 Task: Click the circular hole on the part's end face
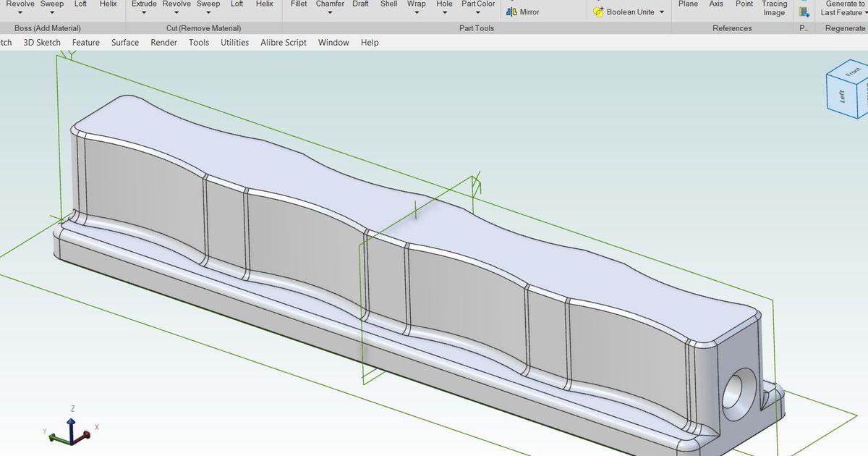click(739, 394)
